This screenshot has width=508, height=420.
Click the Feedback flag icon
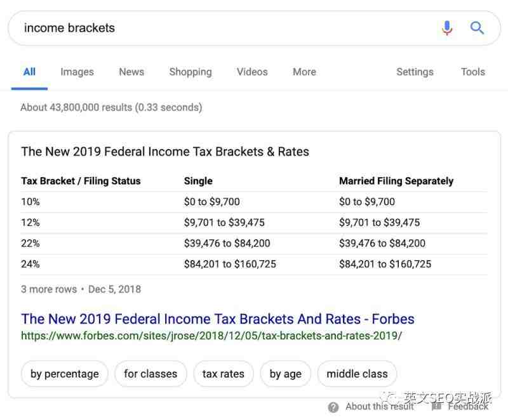pos(436,406)
